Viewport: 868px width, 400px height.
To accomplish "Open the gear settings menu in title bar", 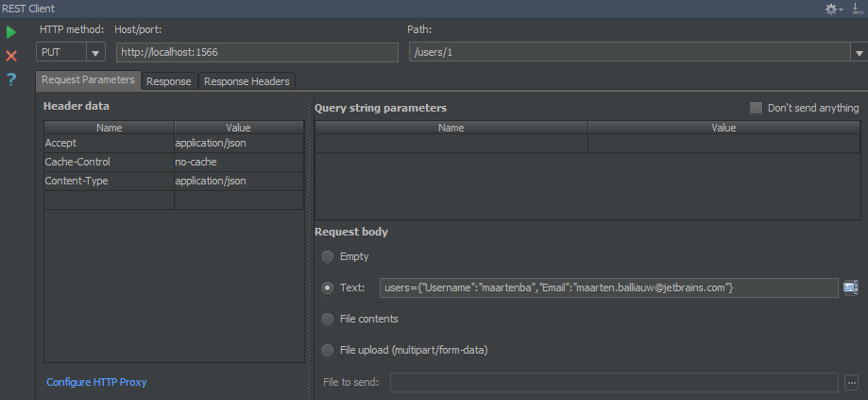I will click(x=833, y=9).
